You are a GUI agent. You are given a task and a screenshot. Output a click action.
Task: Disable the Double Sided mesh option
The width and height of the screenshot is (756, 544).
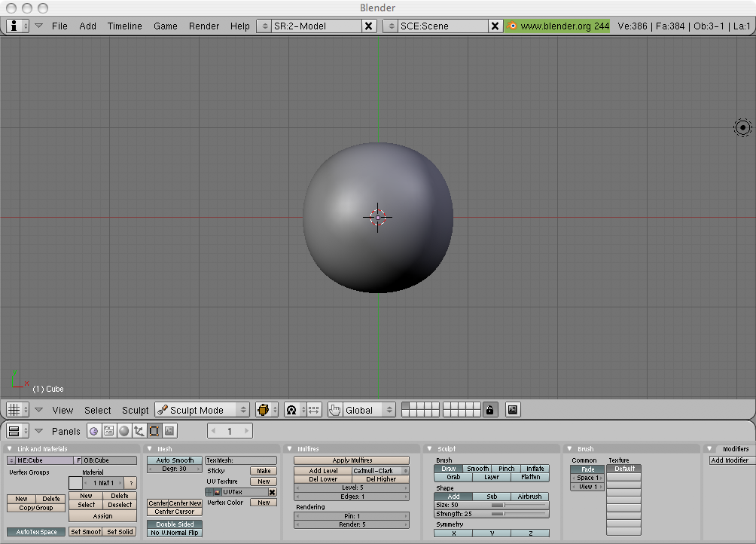[x=175, y=524]
